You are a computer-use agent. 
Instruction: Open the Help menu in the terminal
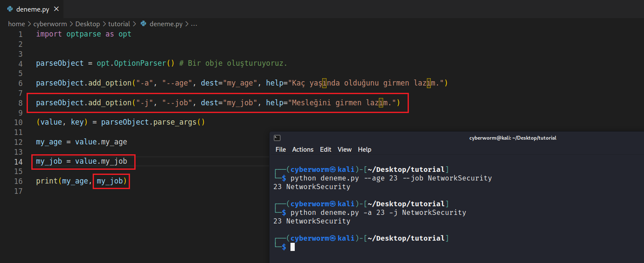pos(364,150)
